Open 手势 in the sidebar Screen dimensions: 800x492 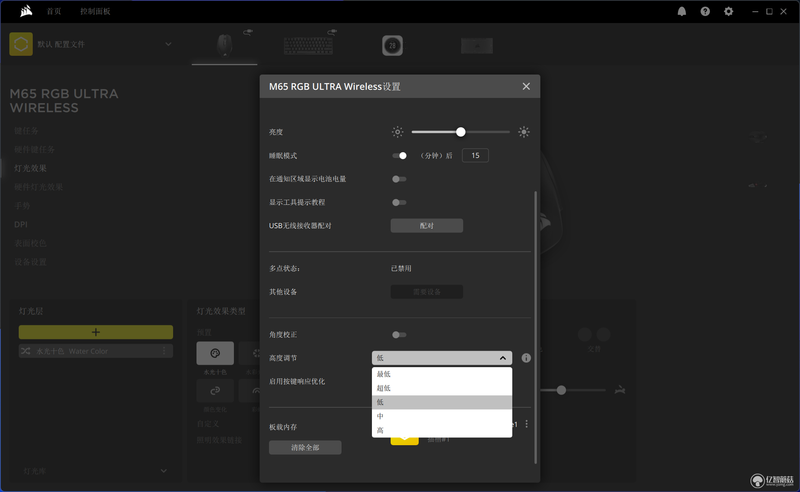[x=22, y=206]
